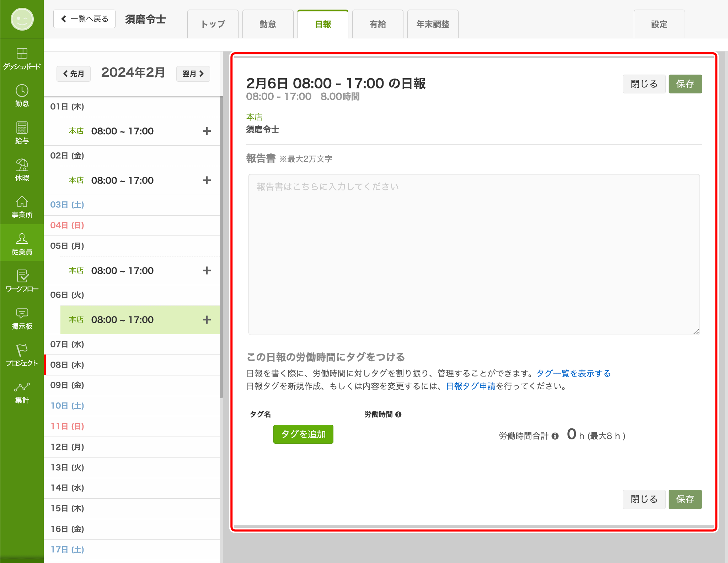Screen dimensions: 728x563
Task: Click the 報告書 text area
Action: [474, 254]
